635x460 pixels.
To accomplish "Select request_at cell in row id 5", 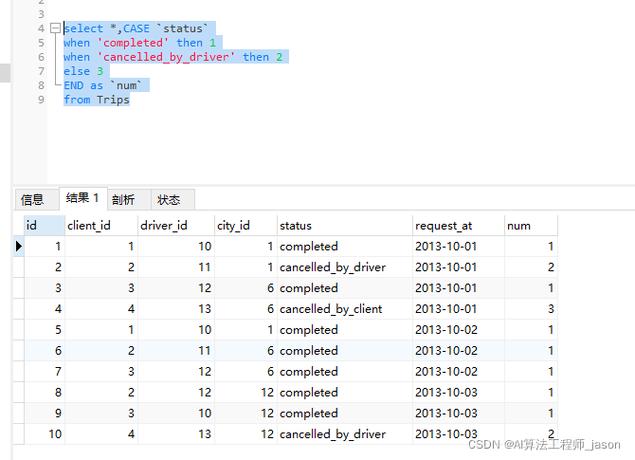I will point(458,330).
